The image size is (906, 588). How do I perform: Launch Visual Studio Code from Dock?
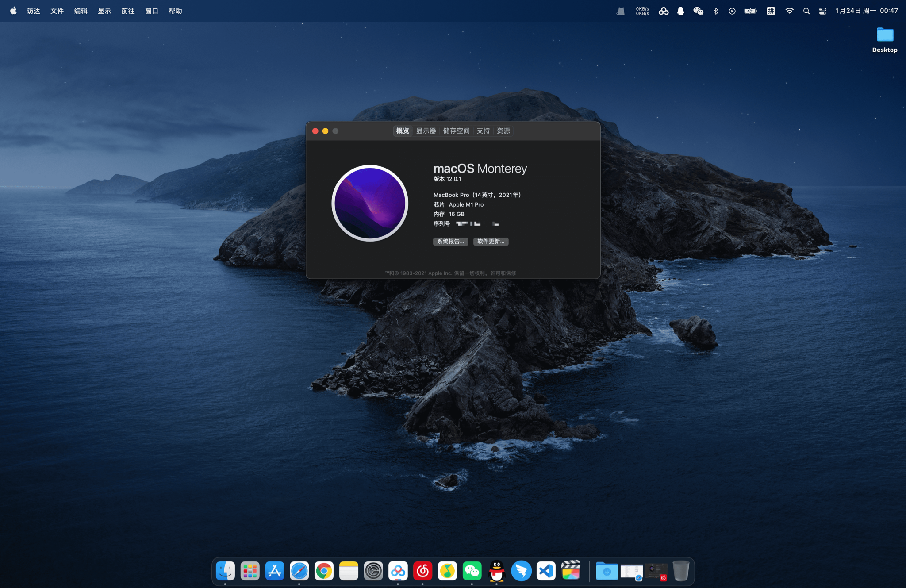point(546,571)
